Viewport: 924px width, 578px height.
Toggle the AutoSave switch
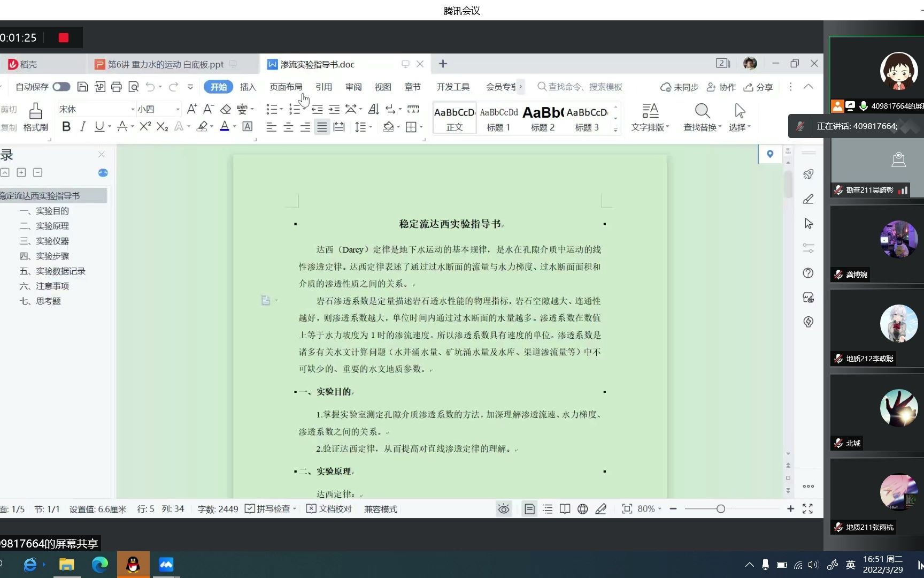[61, 87]
